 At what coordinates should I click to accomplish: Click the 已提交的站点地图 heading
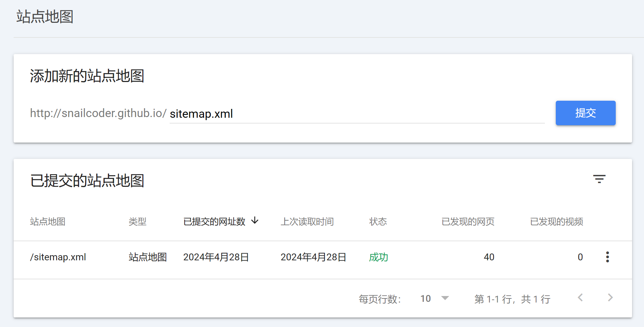[87, 180]
